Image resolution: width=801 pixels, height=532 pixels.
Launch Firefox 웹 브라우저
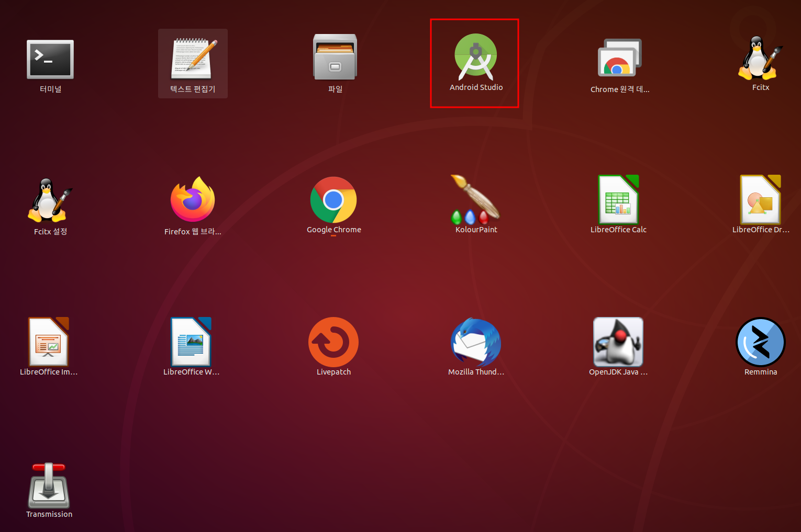tap(193, 199)
